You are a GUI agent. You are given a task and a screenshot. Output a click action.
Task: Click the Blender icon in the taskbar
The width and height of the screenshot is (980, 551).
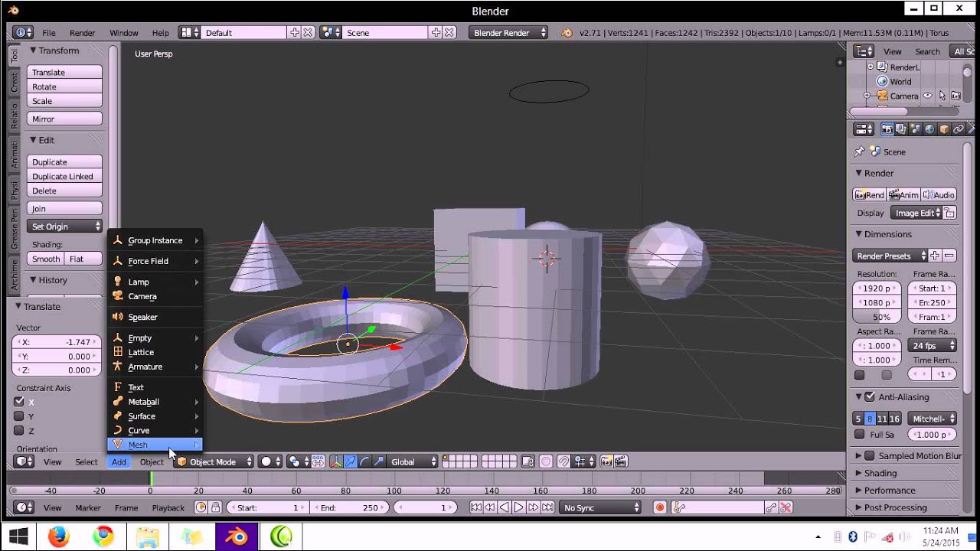click(236, 536)
